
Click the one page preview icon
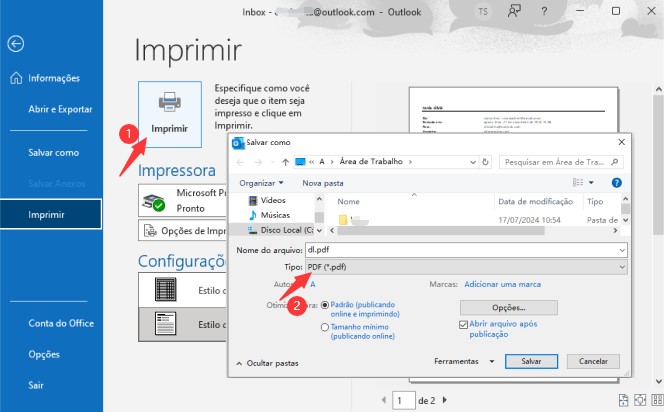tap(640, 400)
